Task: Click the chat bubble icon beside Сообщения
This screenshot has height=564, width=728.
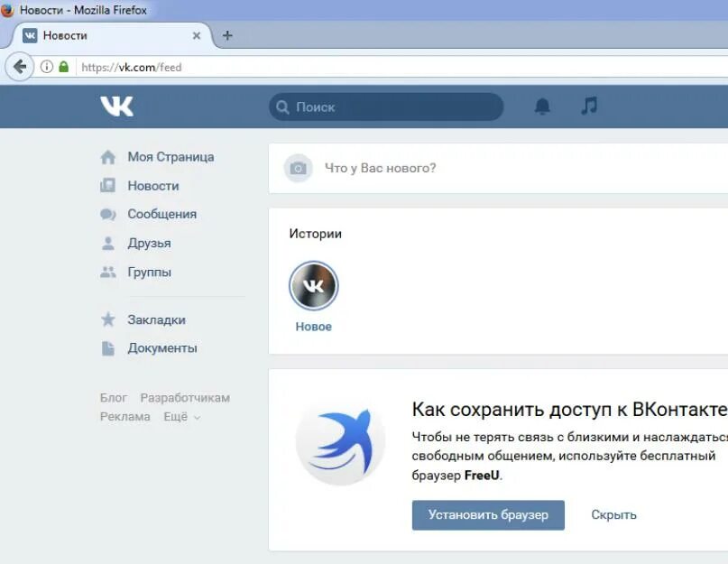Action: coord(107,214)
